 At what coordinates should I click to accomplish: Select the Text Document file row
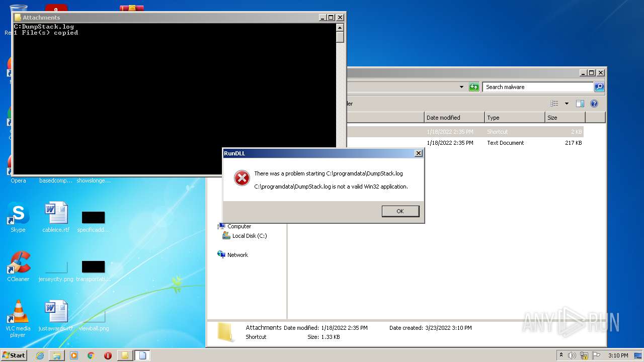point(465,143)
